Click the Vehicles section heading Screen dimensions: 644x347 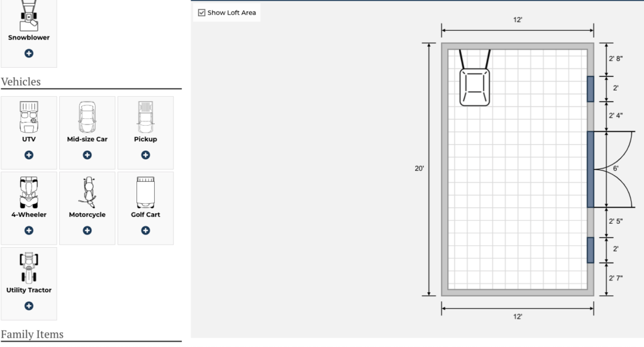pyautogui.click(x=21, y=82)
